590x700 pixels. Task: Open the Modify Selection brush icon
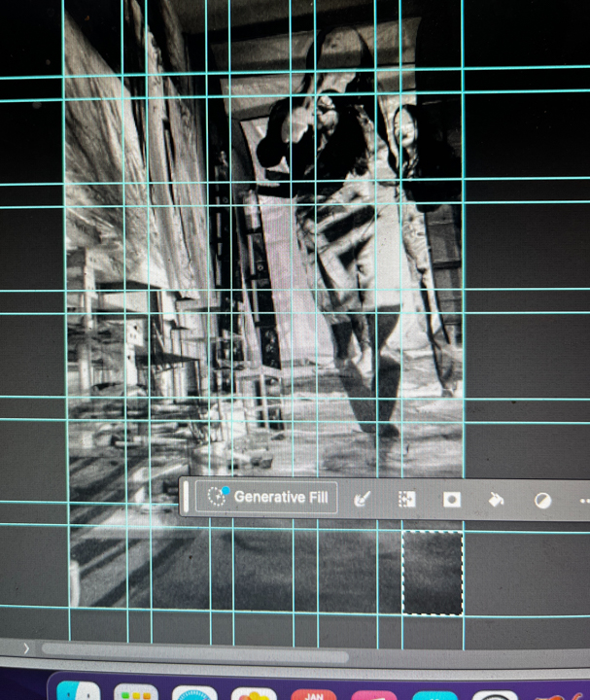click(362, 499)
